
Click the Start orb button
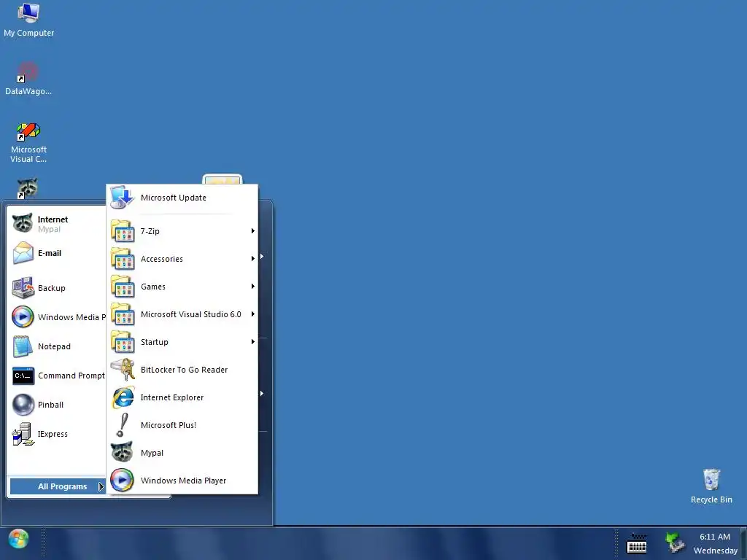(x=18, y=539)
